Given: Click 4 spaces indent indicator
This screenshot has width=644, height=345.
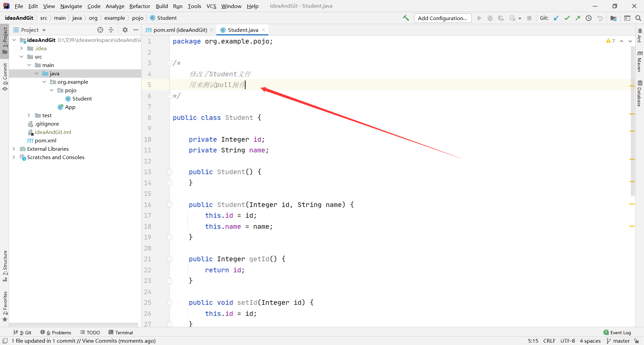Looking at the screenshot, I should pyautogui.click(x=590, y=341).
